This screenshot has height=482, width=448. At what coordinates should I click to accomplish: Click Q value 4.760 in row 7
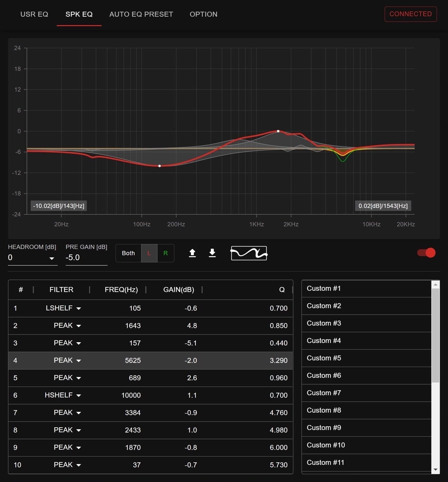coord(279,413)
